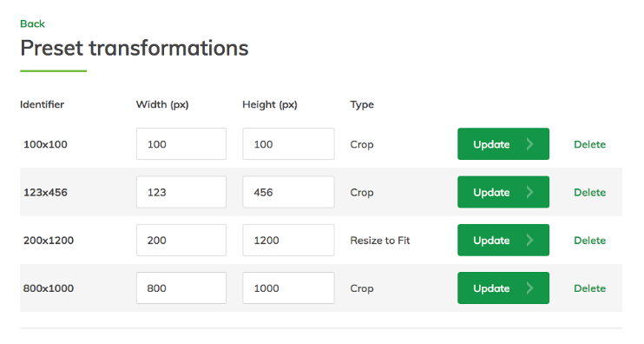Delete the 200x1200 preset

pyautogui.click(x=590, y=241)
